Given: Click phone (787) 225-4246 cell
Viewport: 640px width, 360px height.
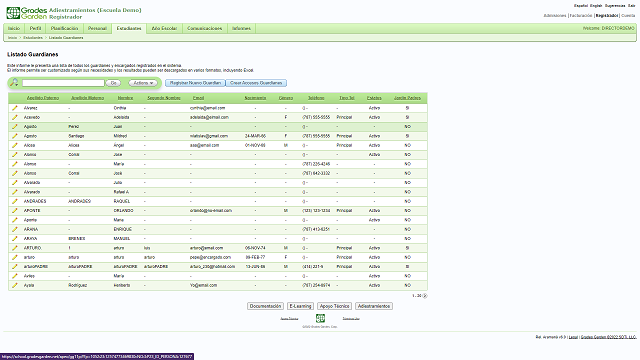Looking at the screenshot, I should (x=316, y=164).
